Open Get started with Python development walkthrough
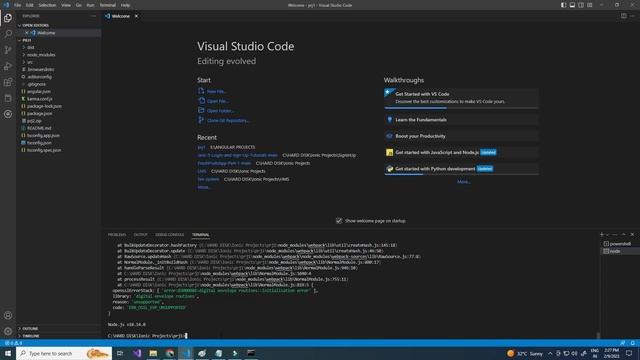The width and height of the screenshot is (640, 360). [461, 169]
